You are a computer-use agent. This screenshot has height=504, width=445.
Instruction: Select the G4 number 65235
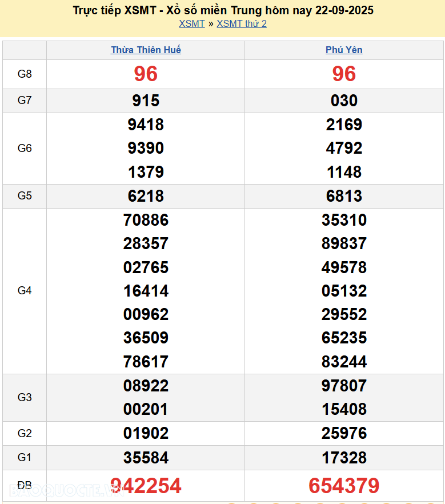(344, 338)
